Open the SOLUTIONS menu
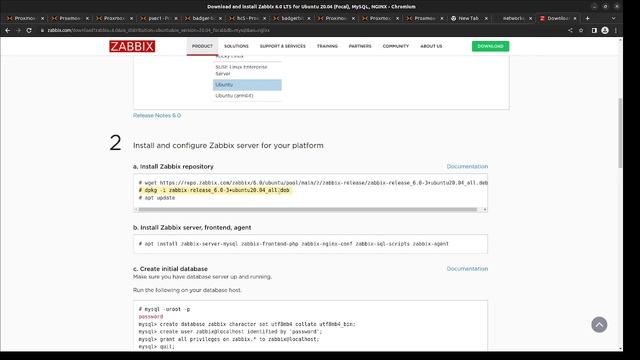 pyautogui.click(x=236, y=46)
